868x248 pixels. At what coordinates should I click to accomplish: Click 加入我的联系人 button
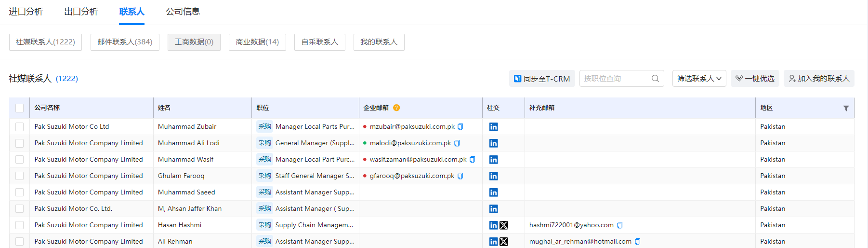click(x=819, y=79)
